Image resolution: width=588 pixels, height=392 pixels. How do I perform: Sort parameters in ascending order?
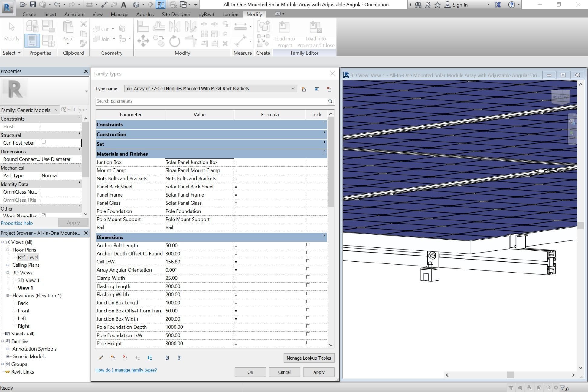pyautogui.click(x=168, y=358)
